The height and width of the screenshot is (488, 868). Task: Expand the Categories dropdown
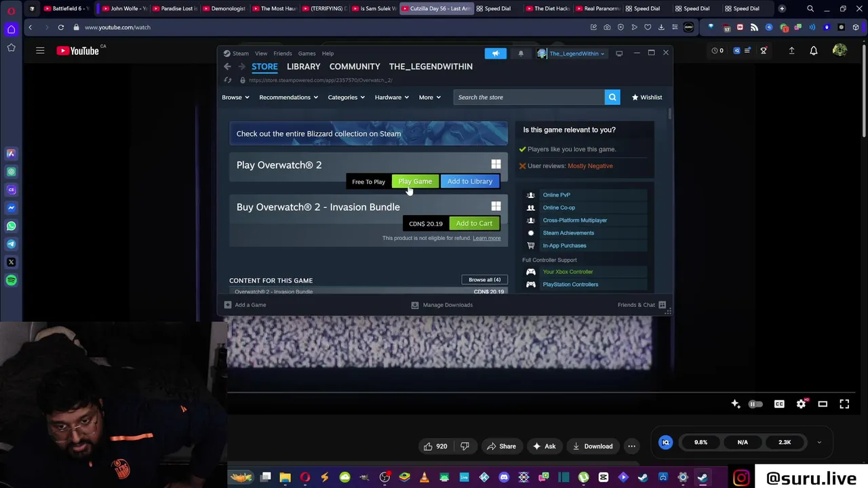click(x=346, y=97)
